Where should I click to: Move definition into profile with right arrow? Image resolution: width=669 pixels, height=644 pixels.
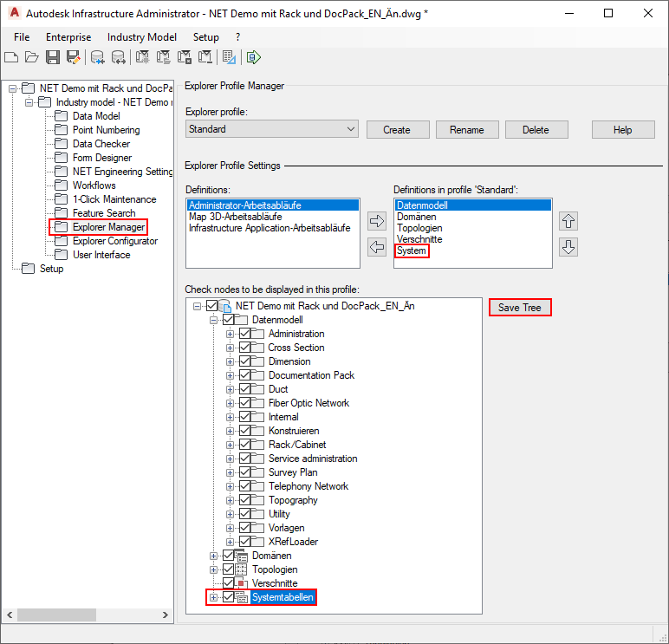coord(377,221)
